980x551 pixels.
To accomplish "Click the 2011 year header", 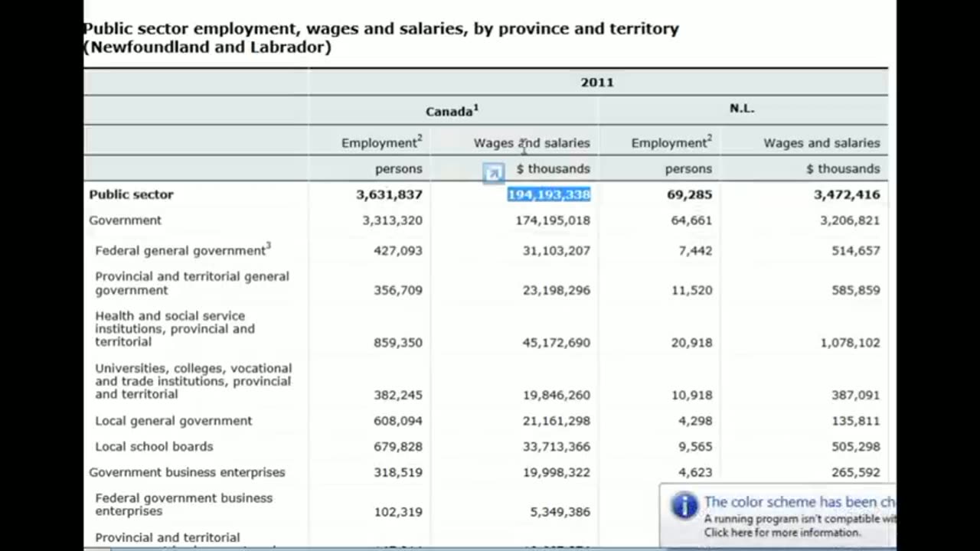I will coord(597,82).
